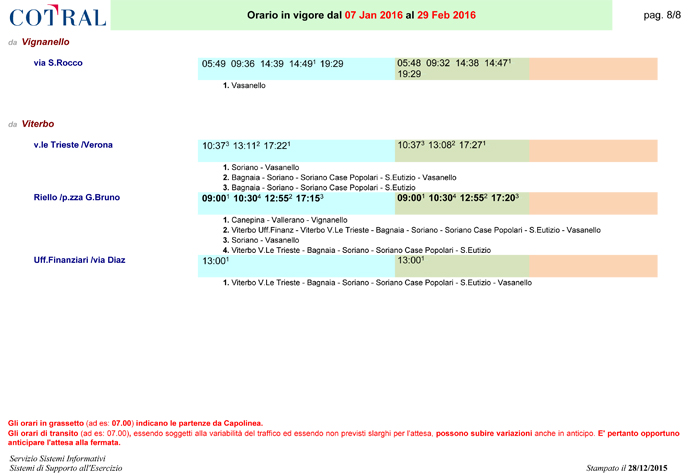
Task: Select 13:08 in v.le Trieste green cell
Action: (442, 145)
